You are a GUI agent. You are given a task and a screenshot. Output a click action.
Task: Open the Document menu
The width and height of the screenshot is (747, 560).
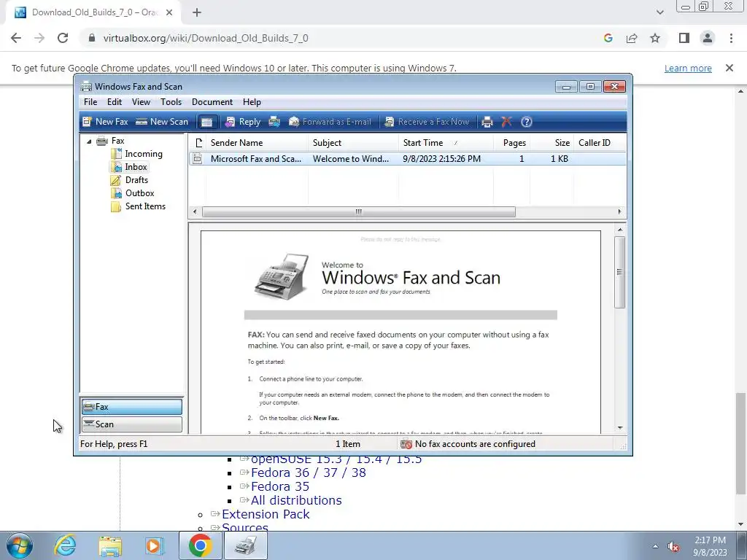tap(212, 102)
